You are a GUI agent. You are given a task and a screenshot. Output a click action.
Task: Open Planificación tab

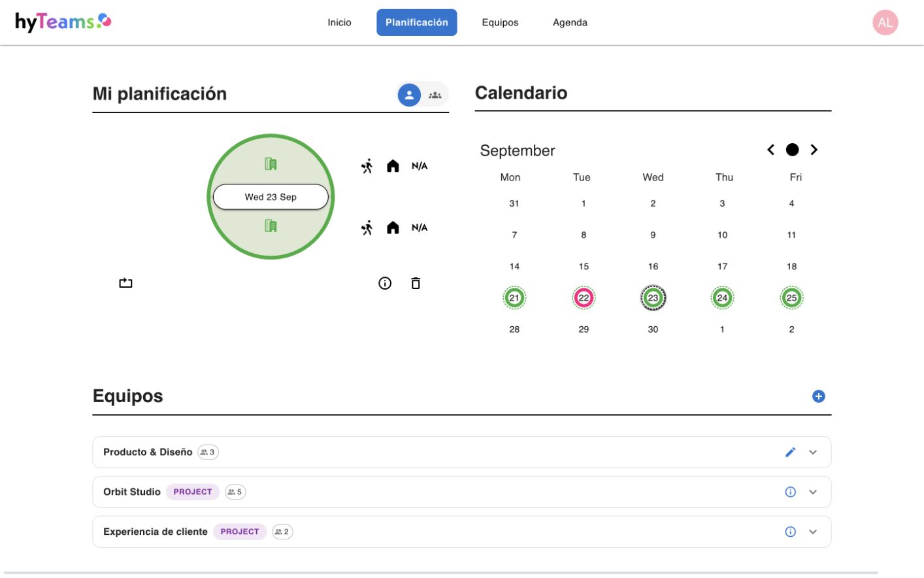[416, 22]
